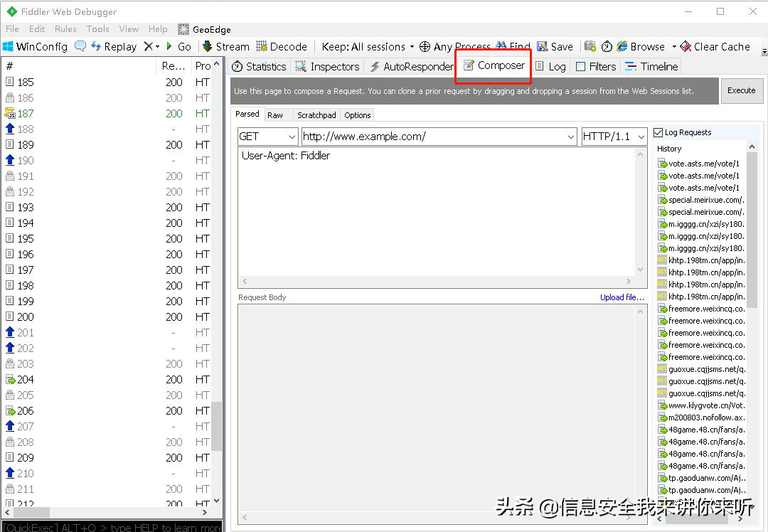Switch to the Filters tab
Viewport: 768px width, 532px height.
click(596, 67)
